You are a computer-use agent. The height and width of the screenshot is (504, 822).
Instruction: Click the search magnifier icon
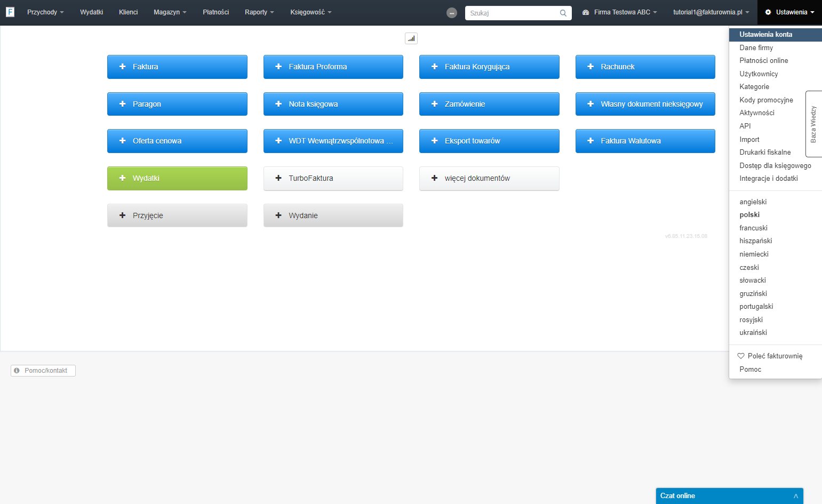pyautogui.click(x=563, y=13)
